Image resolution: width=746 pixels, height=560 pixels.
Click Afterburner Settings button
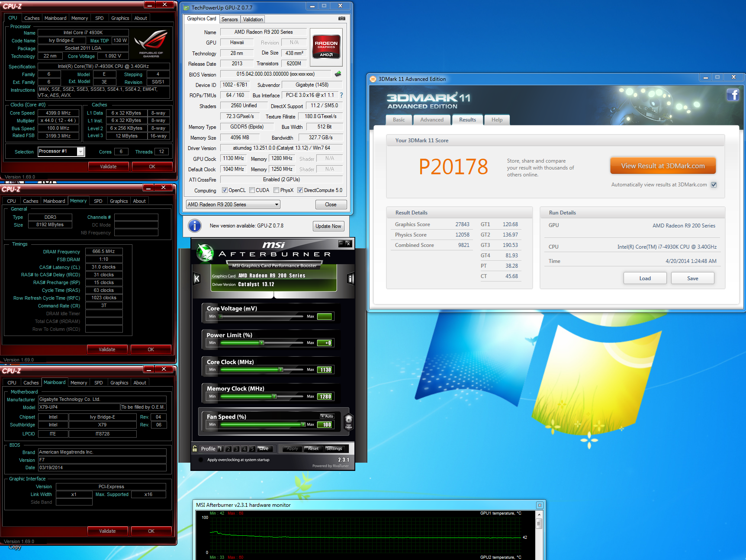(334, 448)
